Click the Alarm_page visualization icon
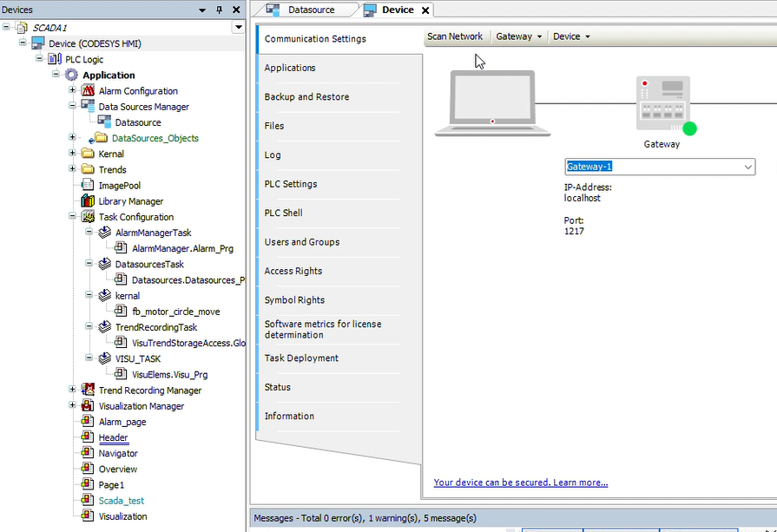Image resolution: width=777 pixels, height=532 pixels. [88, 422]
